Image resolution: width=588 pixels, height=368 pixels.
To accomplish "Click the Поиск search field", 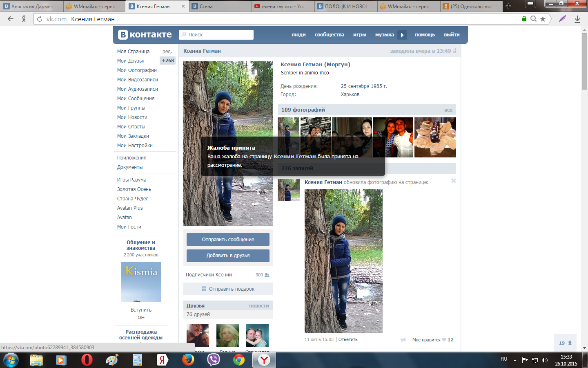I will [x=216, y=35].
